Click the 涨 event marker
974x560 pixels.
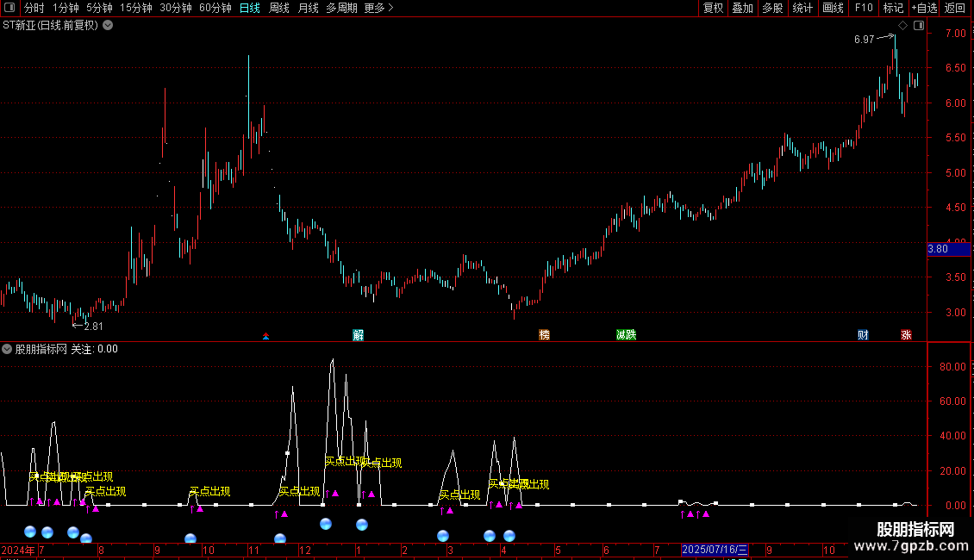tap(906, 335)
